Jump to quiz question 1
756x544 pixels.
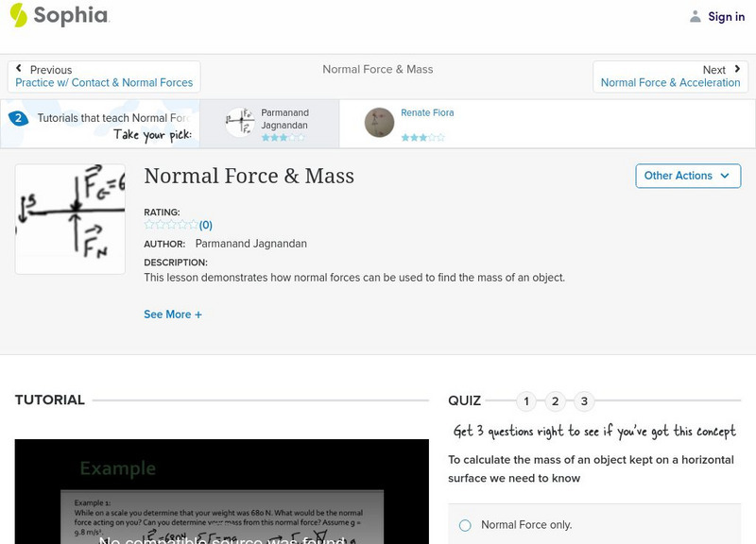(x=526, y=401)
